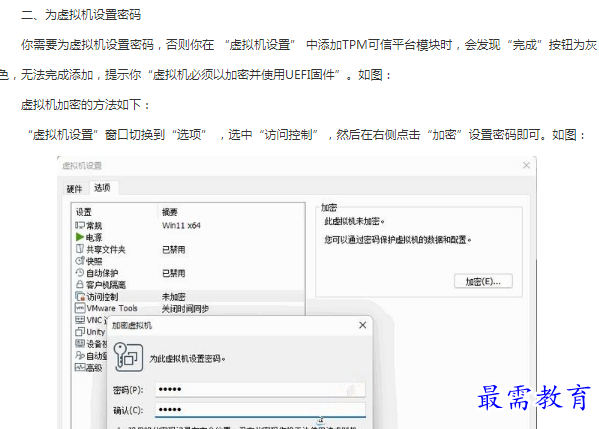Select the 访问控制 row

[189, 297]
